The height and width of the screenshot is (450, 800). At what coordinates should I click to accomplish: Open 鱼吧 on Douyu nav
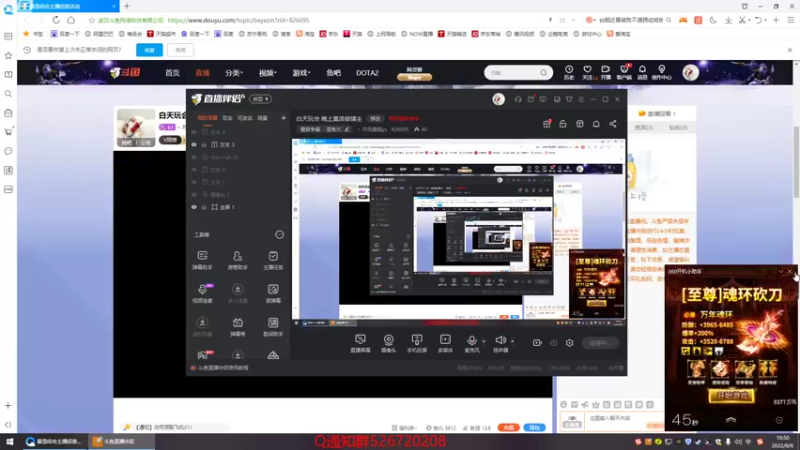tap(333, 73)
